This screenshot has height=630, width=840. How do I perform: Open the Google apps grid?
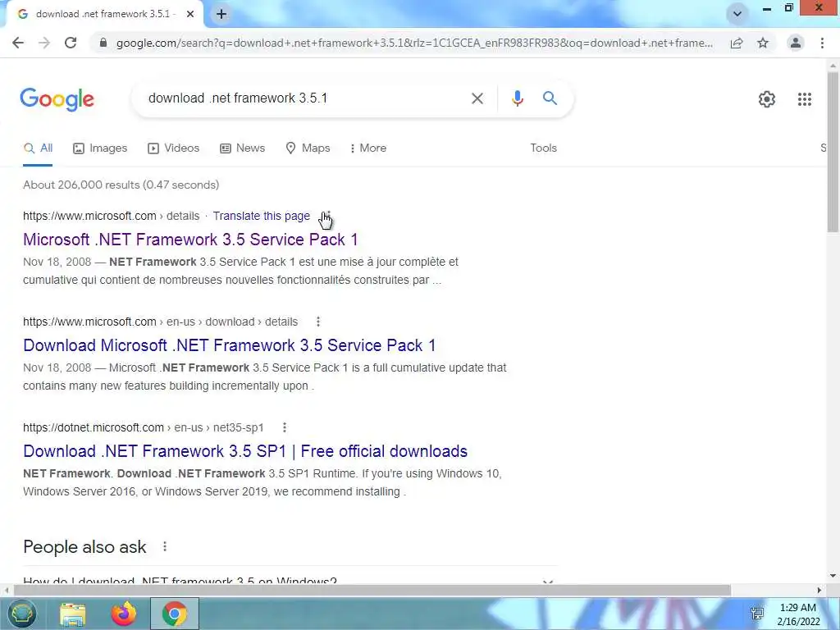(x=805, y=99)
